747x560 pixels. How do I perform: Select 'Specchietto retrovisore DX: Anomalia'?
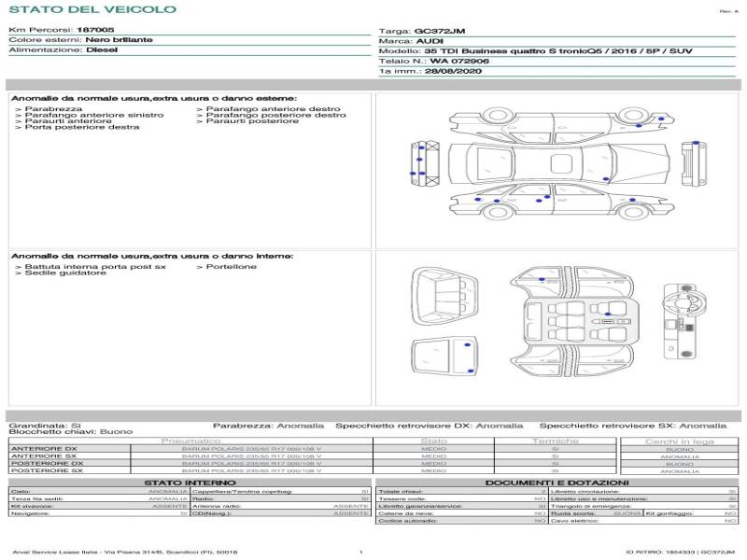click(x=430, y=426)
